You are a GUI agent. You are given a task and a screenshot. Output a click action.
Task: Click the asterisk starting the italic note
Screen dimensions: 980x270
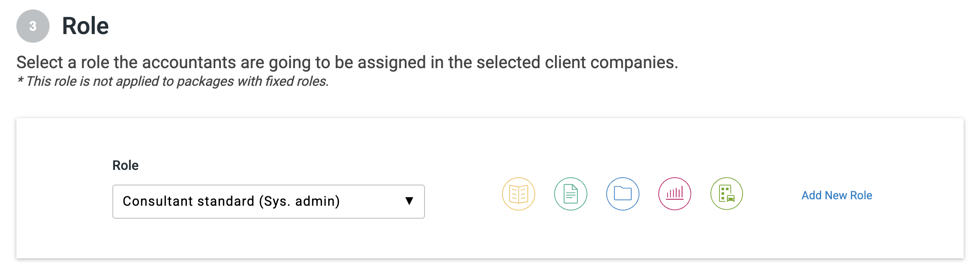point(20,81)
